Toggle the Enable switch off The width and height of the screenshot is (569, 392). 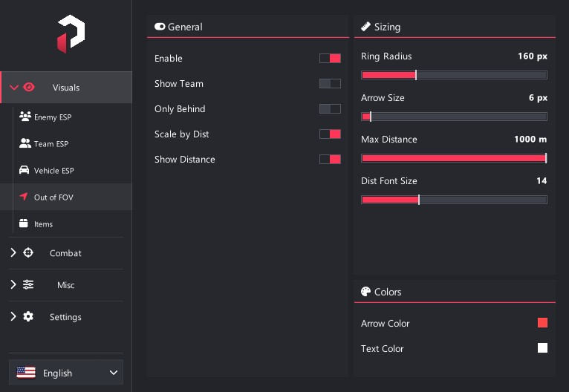[330, 58]
